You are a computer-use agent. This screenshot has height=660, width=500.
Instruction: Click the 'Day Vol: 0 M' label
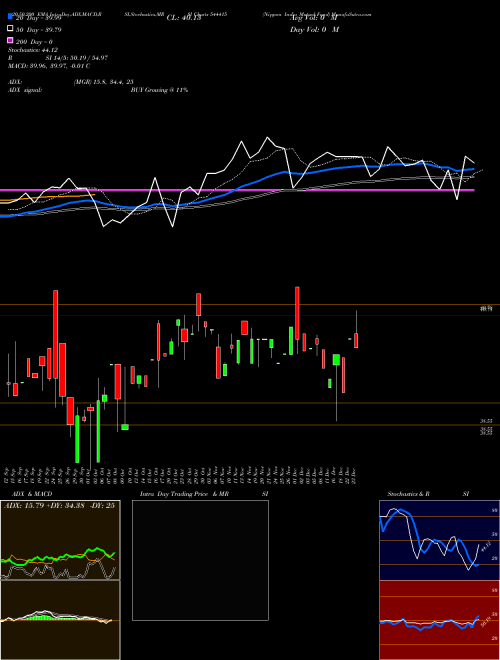(x=314, y=29)
